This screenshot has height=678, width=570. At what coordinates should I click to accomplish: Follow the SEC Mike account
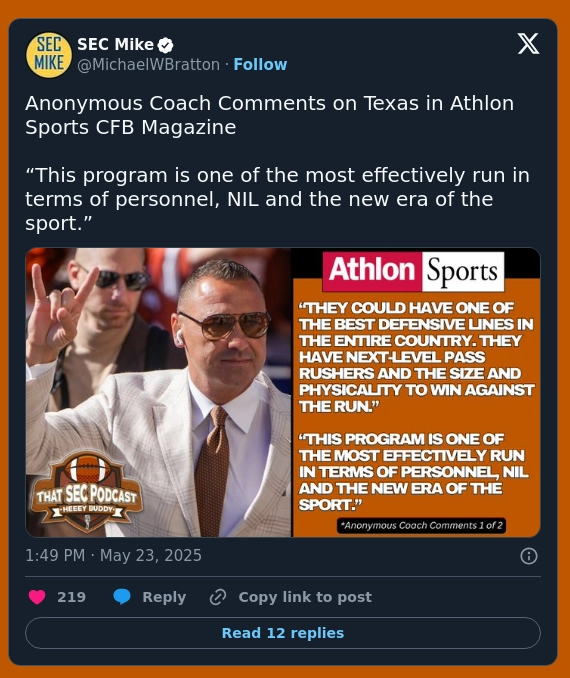(x=260, y=64)
